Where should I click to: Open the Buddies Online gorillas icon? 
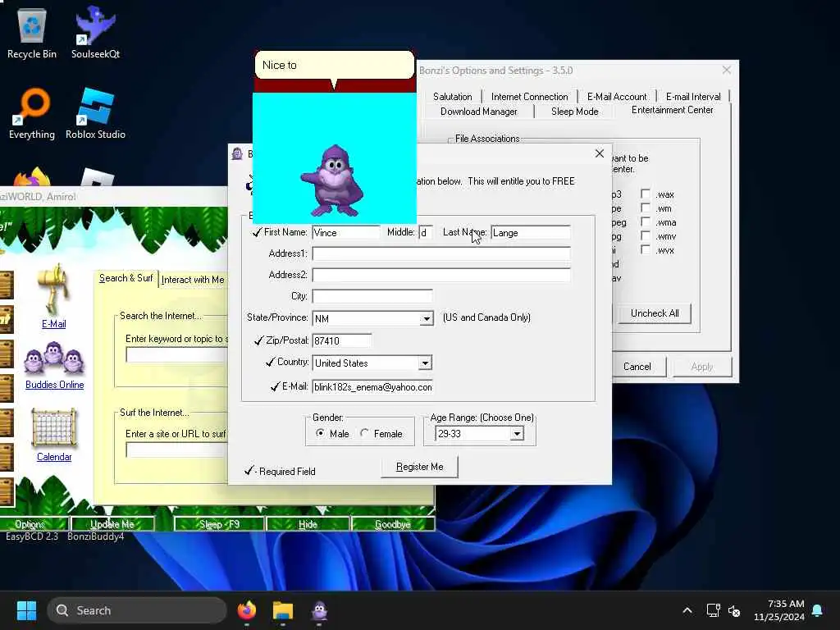pos(53,358)
